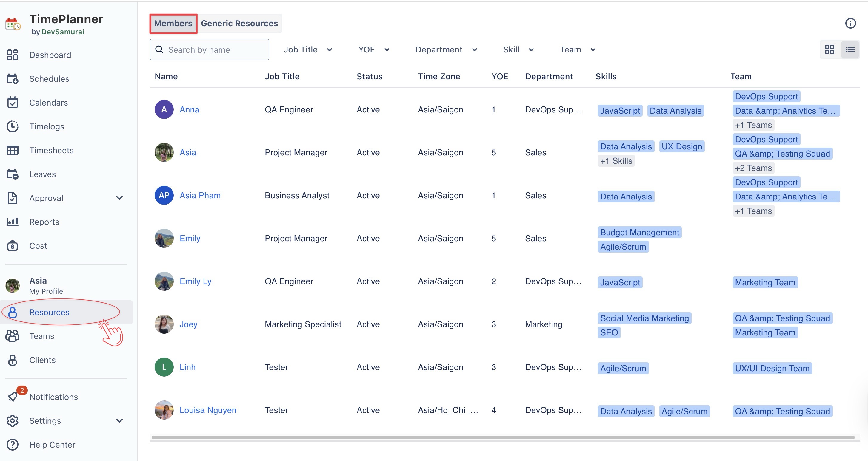
Task: Select the Members tab
Action: 173,23
